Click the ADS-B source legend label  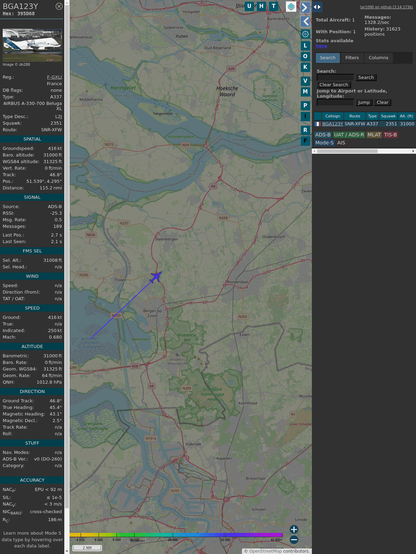[x=323, y=135]
